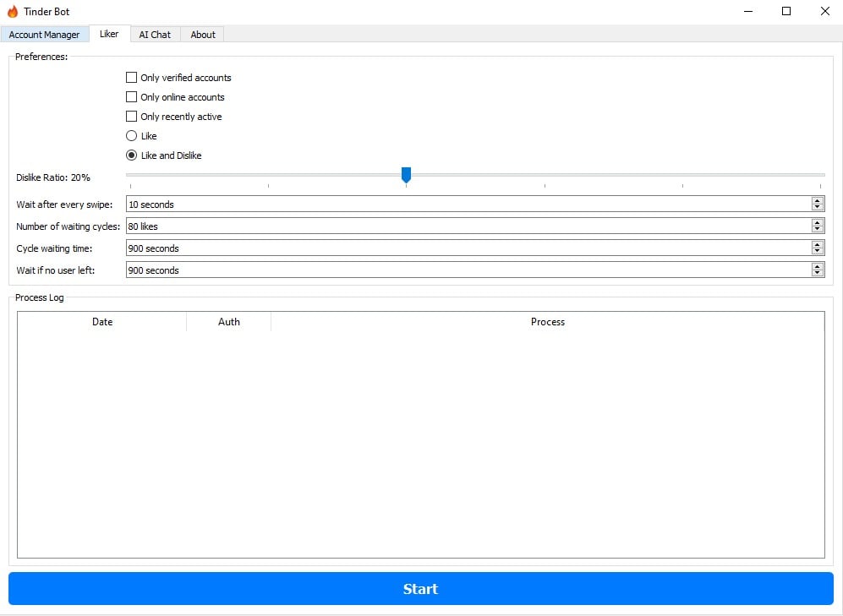The image size is (843, 616).
Task: Open the AI Chat tab
Action: pyautogui.click(x=155, y=35)
